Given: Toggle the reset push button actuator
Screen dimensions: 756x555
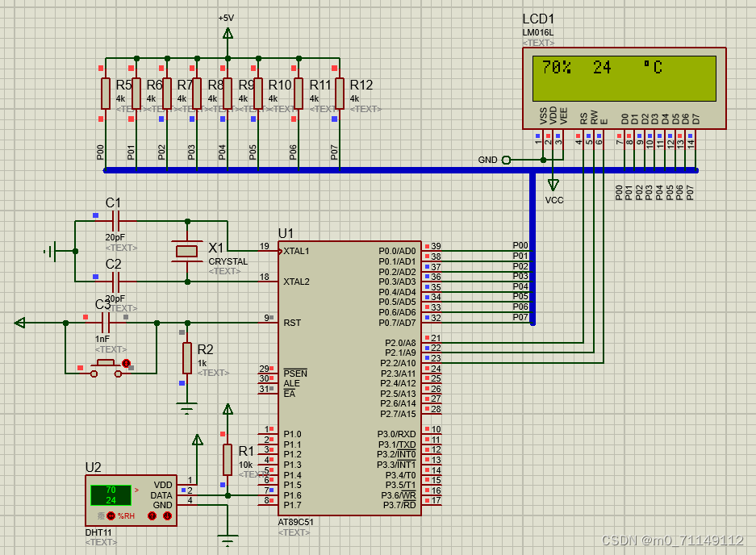Looking at the screenshot, I should click(x=127, y=363).
